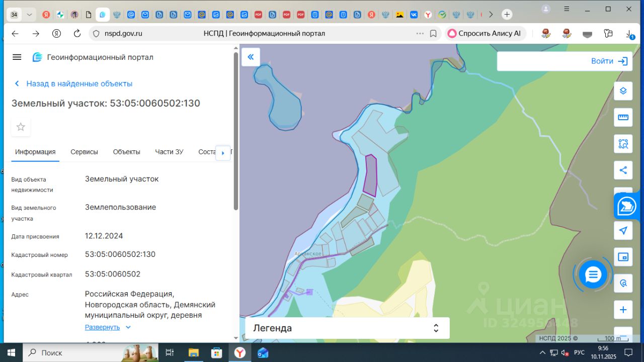Toggle the mini overview map tool
Screen dimensions: 644x362
(623, 257)
